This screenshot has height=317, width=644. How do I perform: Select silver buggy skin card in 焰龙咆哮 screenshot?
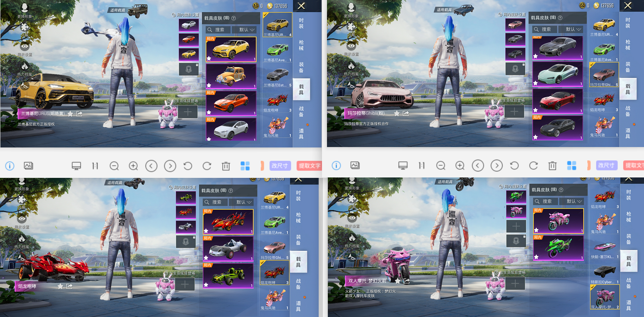point(228,248)
